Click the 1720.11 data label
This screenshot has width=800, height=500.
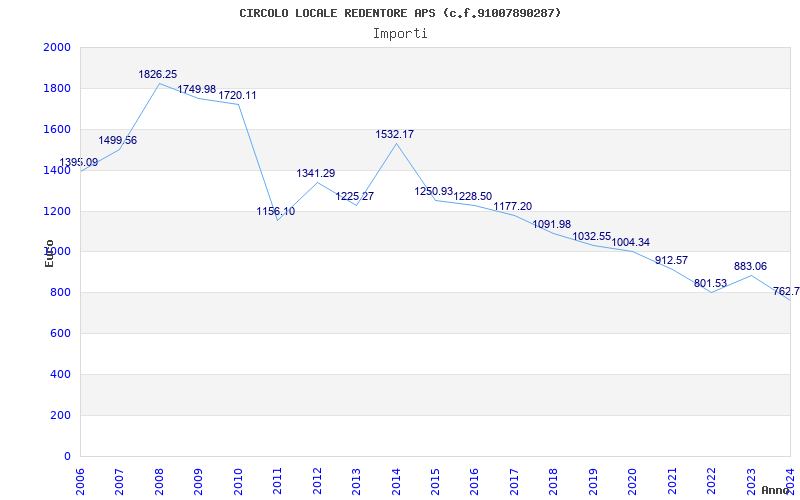tap(237, 95)
